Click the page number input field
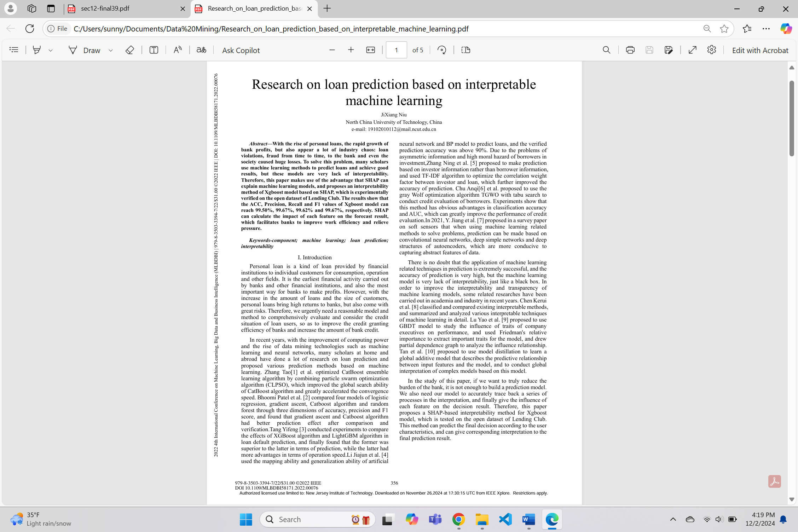 pyautogui.click(x=396, y=50)
